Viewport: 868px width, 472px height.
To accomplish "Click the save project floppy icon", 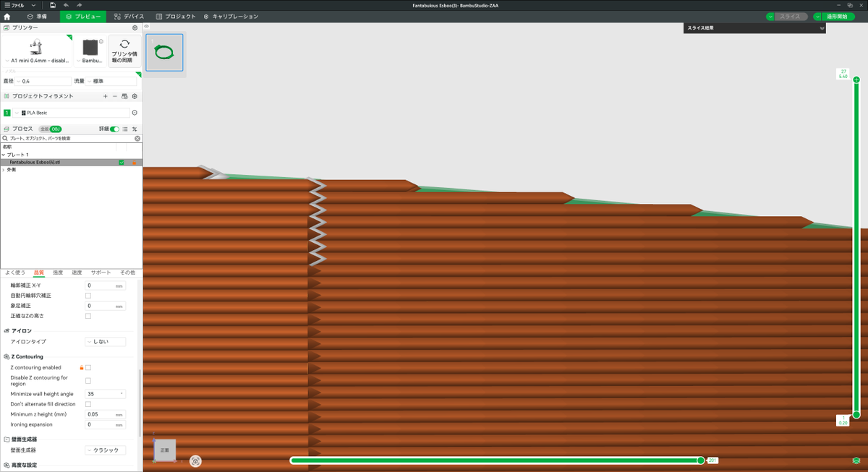I will [53, 5].
